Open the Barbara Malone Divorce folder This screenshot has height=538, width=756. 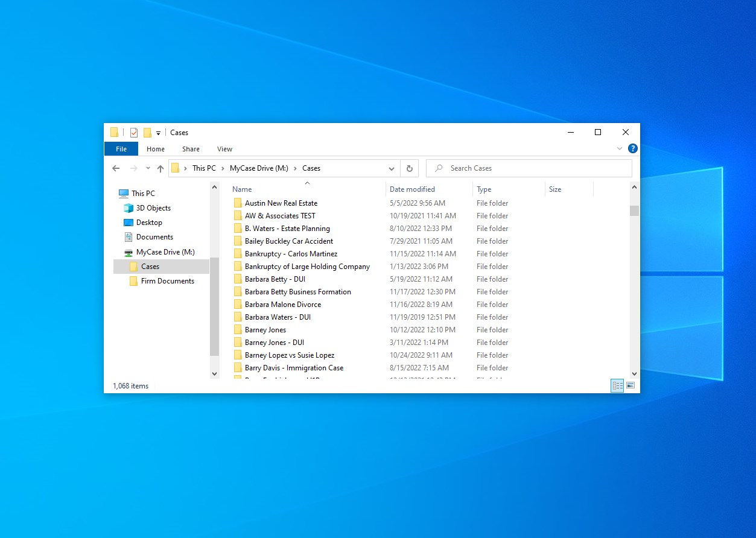click(x=282, y=304)
